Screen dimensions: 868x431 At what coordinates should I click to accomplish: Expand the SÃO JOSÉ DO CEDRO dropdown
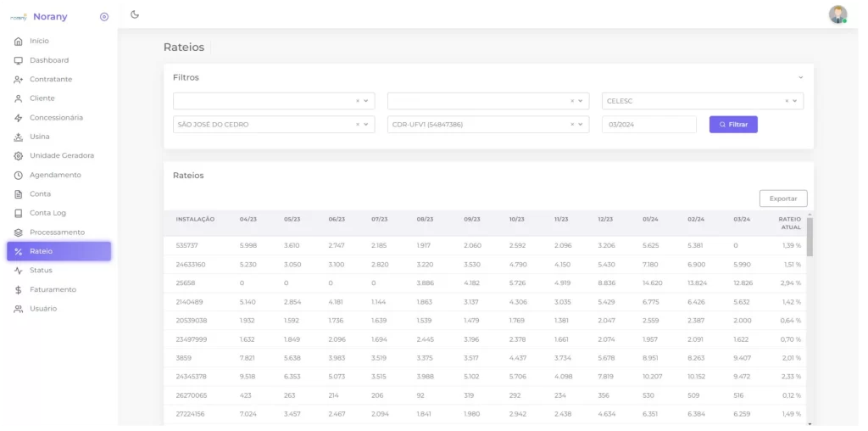click(x=365, y=125)
